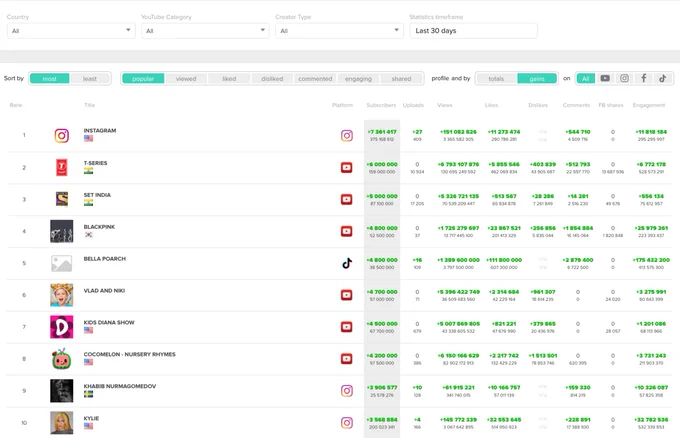Filter by TikTok platform icon
Image resolution: width=680 pixels, height=438 pixels.
663,78
